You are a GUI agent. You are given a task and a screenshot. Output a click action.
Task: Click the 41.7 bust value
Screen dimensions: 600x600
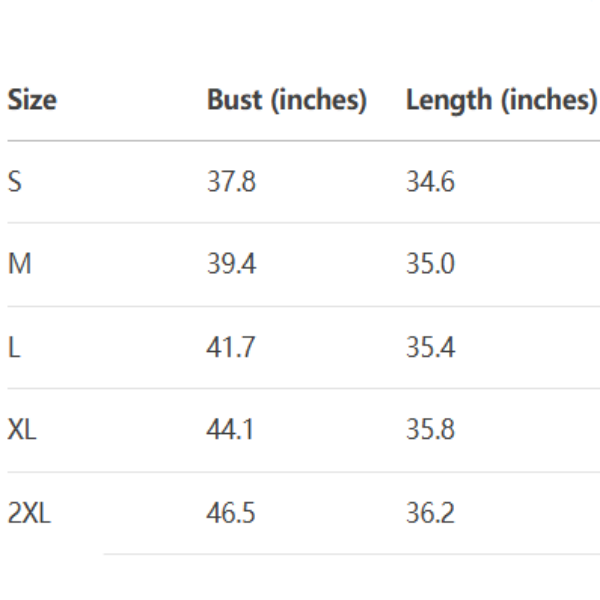click(230, 348)
